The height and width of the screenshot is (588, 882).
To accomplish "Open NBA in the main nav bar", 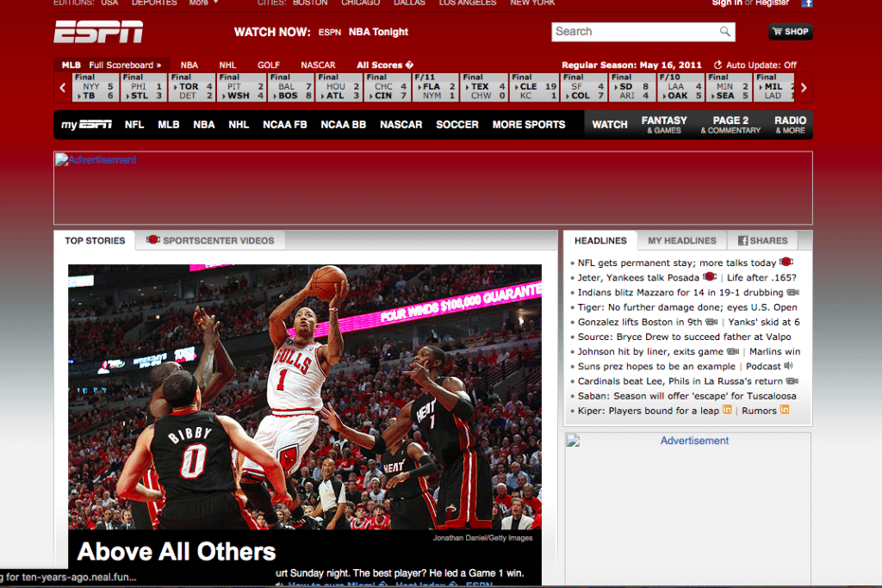I will tap(203, 124).
